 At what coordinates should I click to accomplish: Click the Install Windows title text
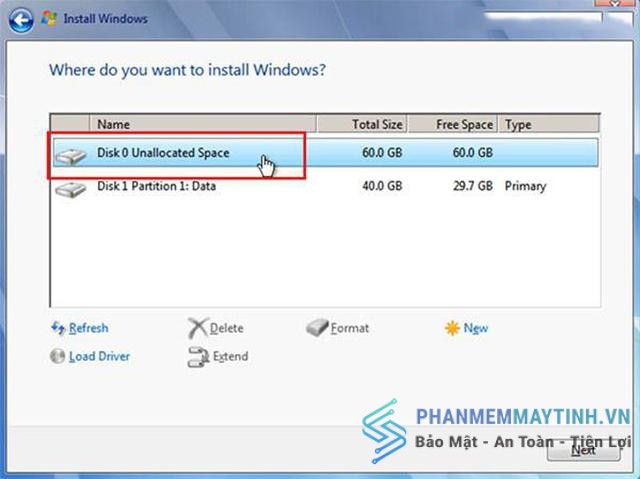[106, 19]
